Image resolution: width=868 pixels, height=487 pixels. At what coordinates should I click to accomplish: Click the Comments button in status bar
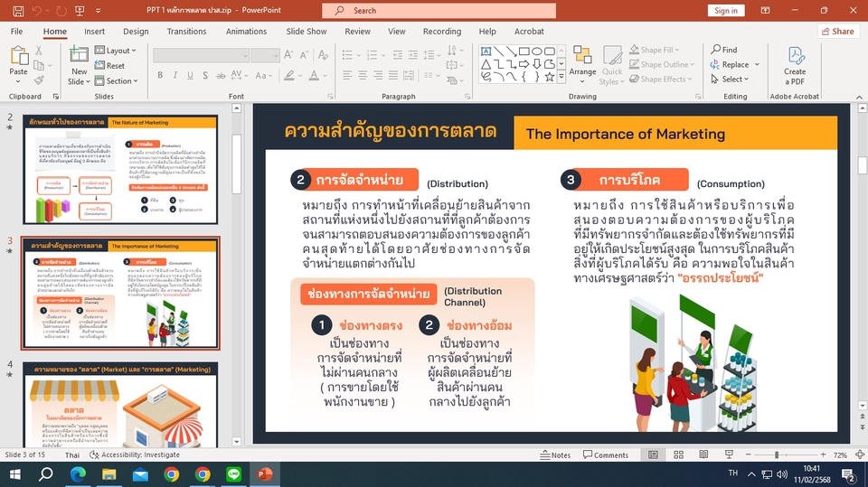606,454
